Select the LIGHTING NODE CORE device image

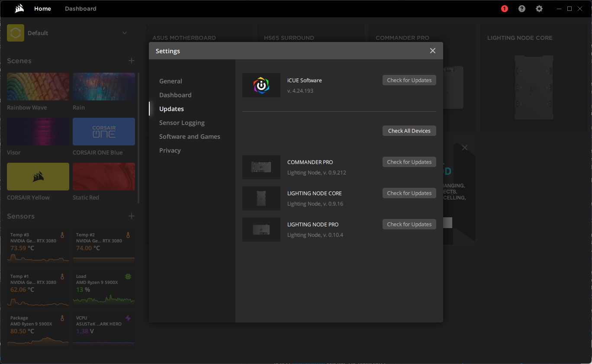[x=533, y=87]
